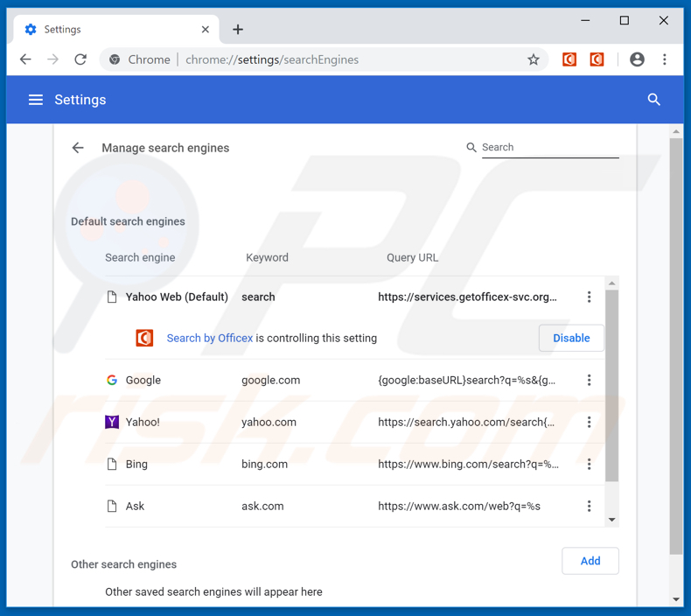
Task: Go back from Manage search engines page
Action: 78,148
